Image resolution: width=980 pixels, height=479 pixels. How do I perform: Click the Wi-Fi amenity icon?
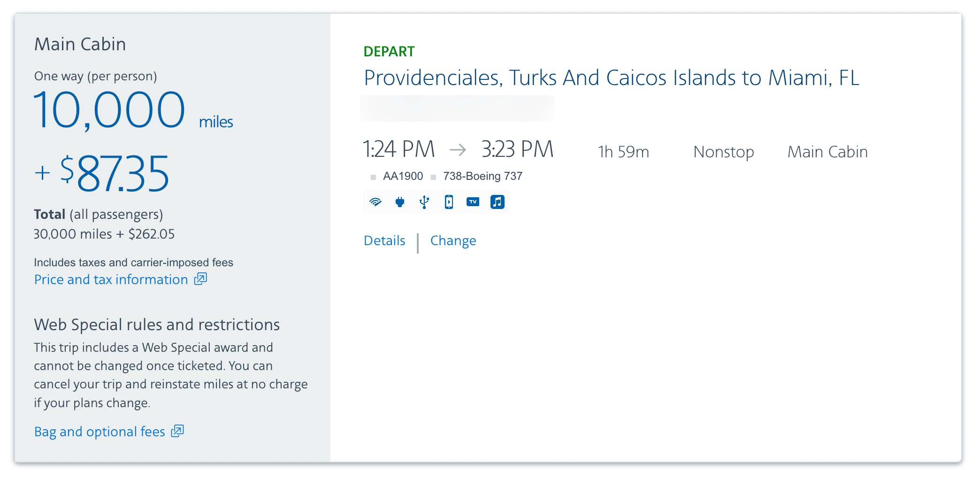pyautogui.click(x=375, y=202)
